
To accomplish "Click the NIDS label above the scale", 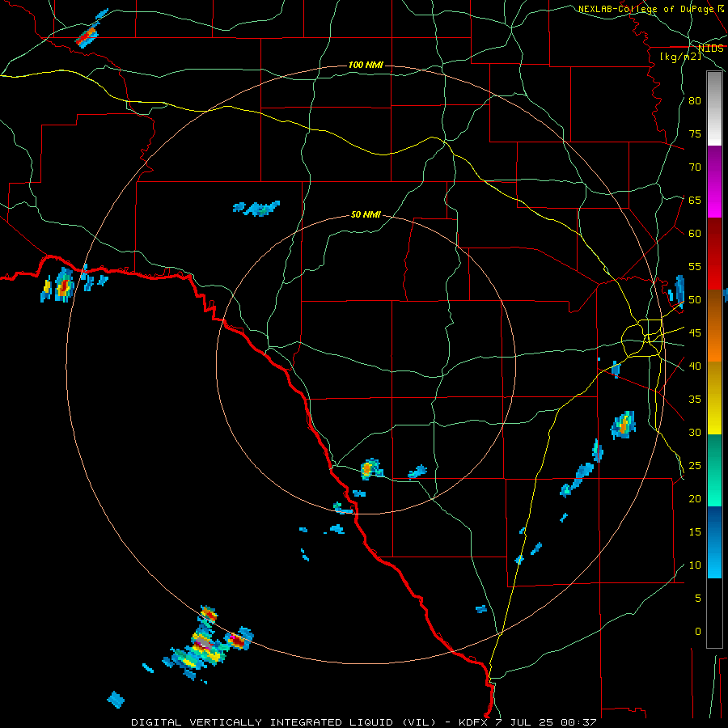I will 710,48.
